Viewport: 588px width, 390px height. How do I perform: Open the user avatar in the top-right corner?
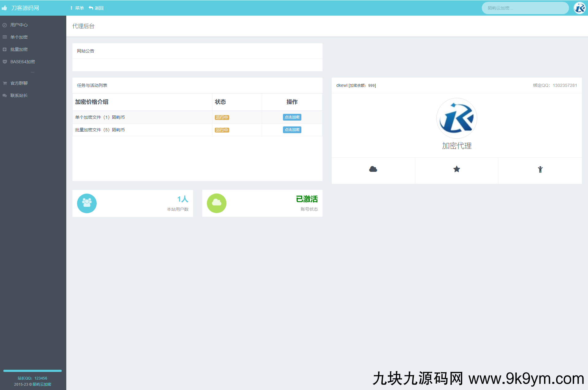(579, 8)
